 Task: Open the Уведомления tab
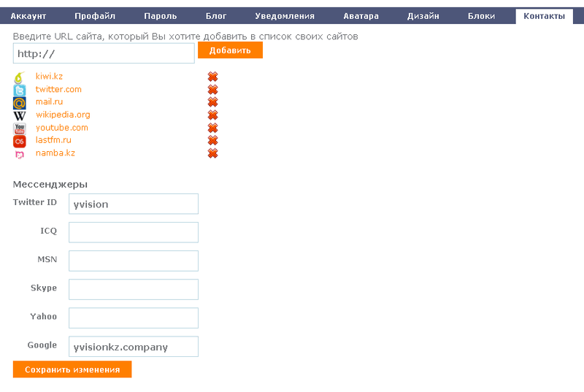(285, 16)
